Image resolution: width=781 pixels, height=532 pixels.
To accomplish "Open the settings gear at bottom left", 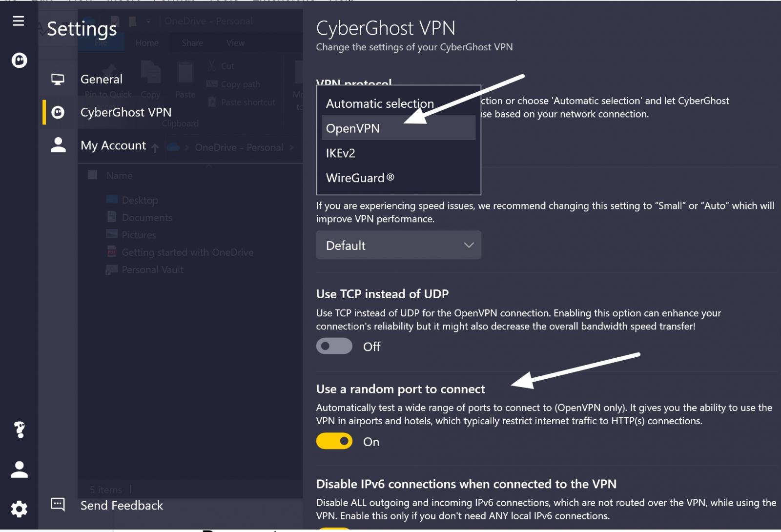I will coord(19,509).
